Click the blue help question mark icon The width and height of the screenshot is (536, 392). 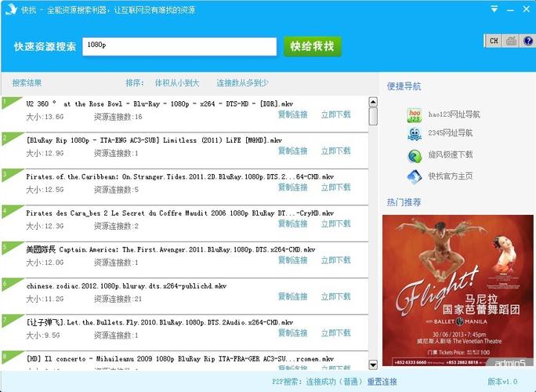[528, 41]
